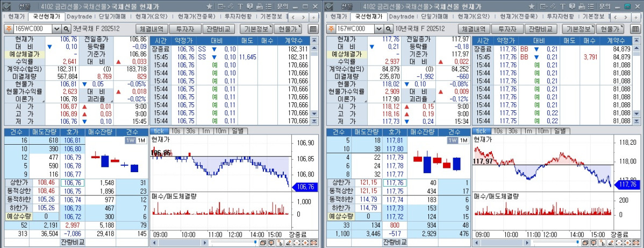Click the down arrow of the 3년국채 trade list scrollbar
The width and height of the screenshot is (644, 248).
(314, 114)
